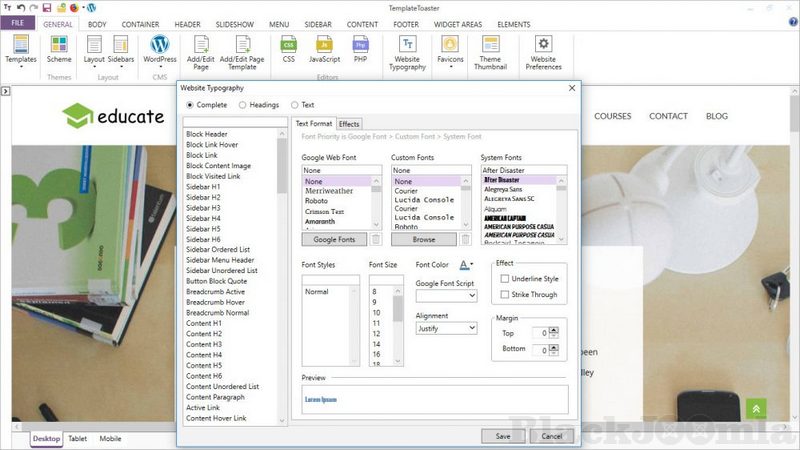The image size is (800, 450).
Task: Select the Headings radio button
Action: coord(243,104)
